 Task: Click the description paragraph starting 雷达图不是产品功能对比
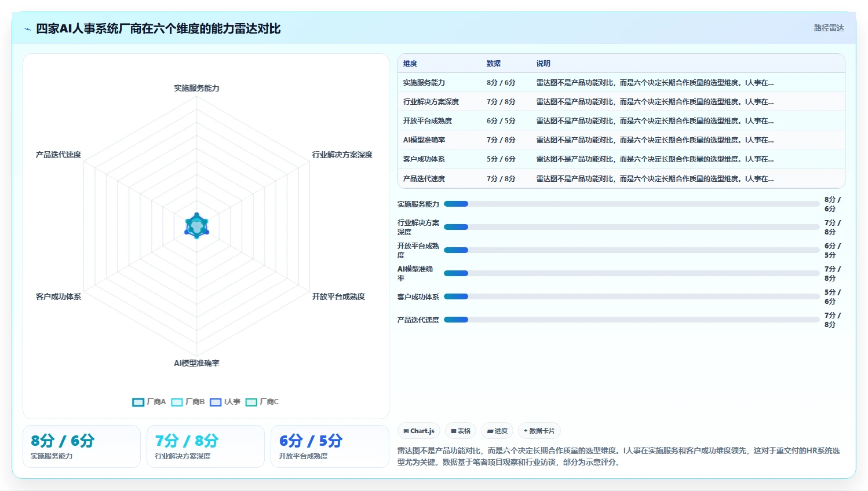point(618,456)
